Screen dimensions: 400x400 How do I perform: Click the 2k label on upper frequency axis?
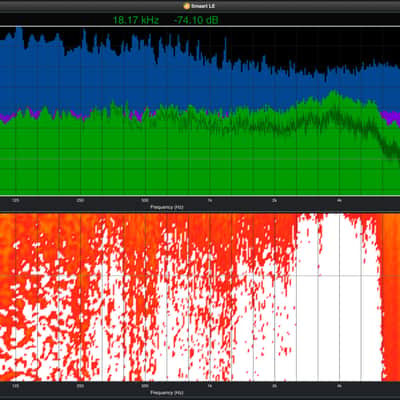point(274,201)
